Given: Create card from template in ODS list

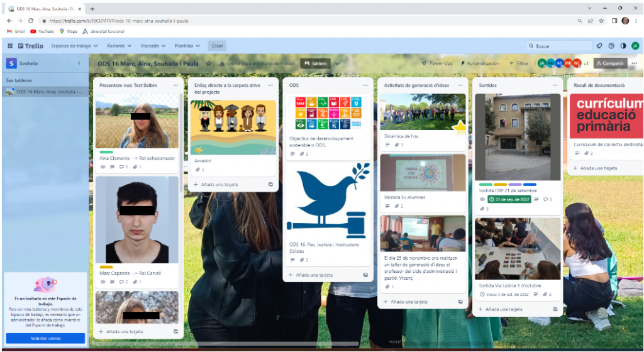Looking at the screenshot, I should 365,275.
